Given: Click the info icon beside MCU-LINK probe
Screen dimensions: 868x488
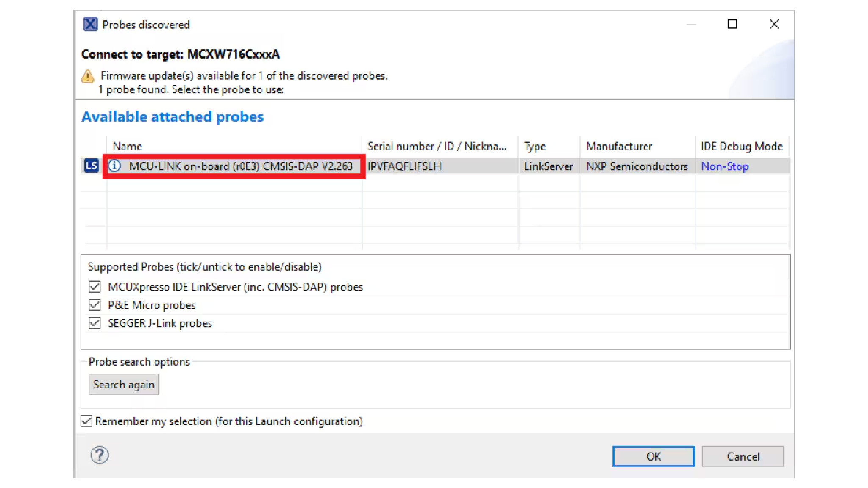Looking at the screenshot, I should point(114,166).
